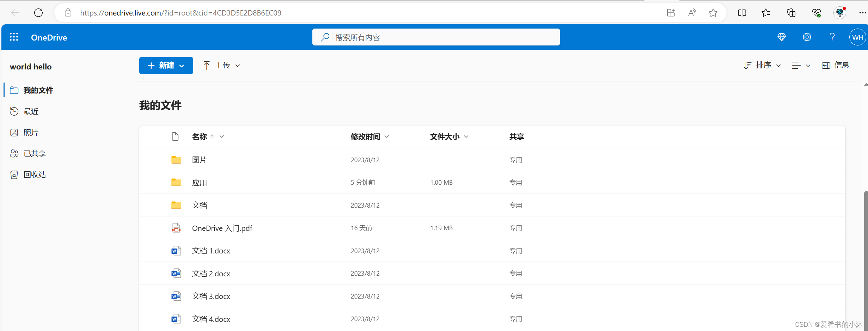This screenshot has width=868, height=331.
Task: Open browser favorites list icon
Action: 766,13
